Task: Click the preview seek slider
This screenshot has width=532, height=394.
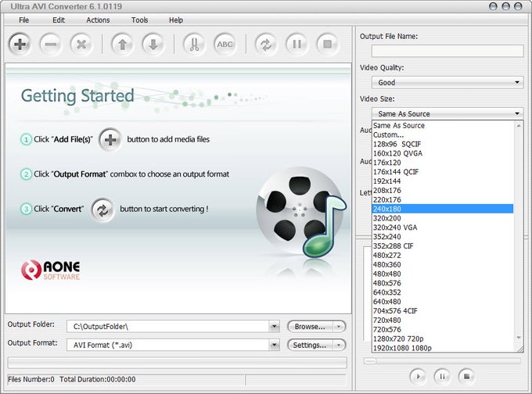Action: (x=442, y=361)
